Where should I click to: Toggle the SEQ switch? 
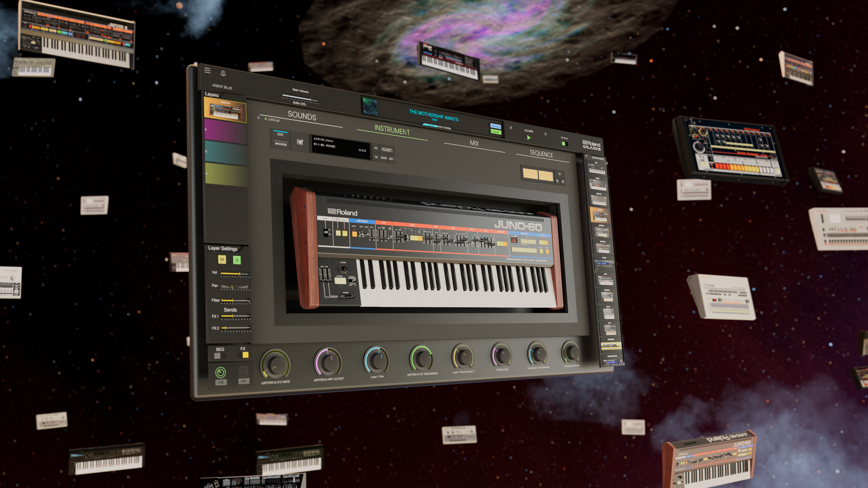pyautogui.click(x=220, y=355)
